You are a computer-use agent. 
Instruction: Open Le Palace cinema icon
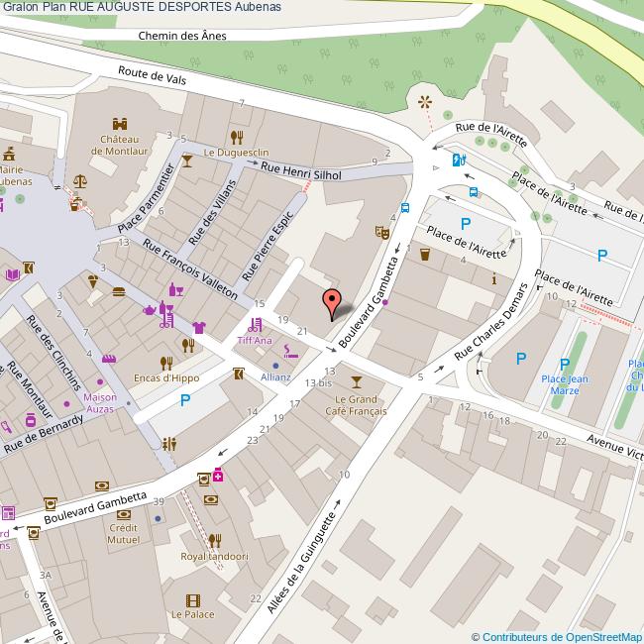(x=192, y=599)
